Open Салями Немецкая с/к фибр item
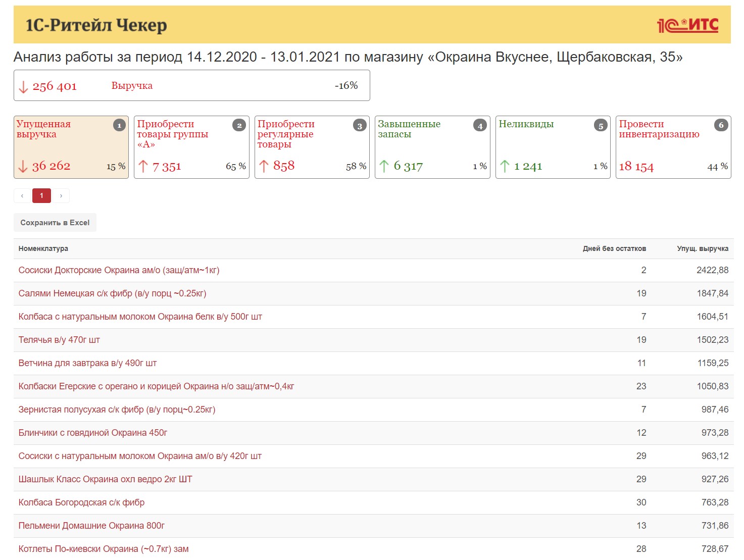This screenshot has height=560, width=744. [x=113, y=293]
